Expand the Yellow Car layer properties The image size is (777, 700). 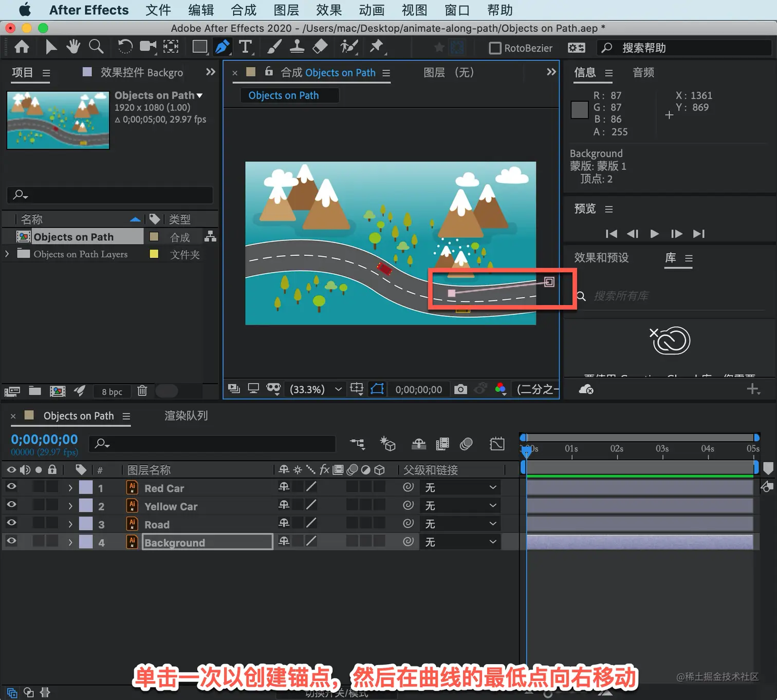pos(70,506)
